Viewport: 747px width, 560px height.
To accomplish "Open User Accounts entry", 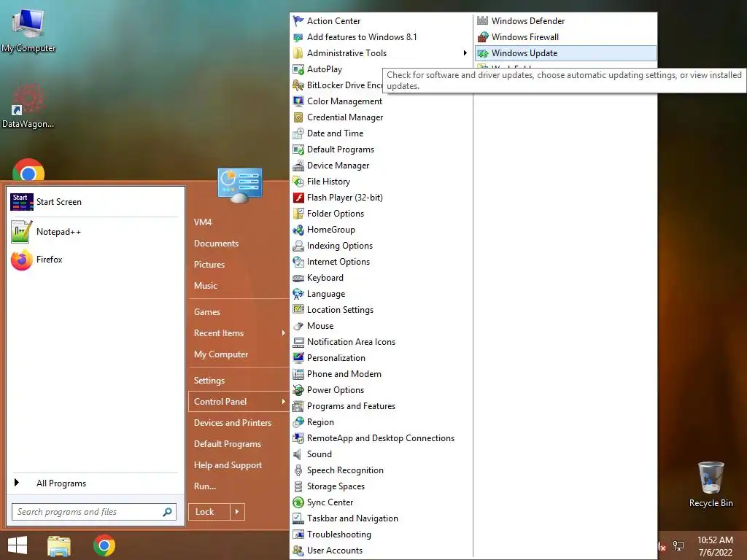I will [x=381, y=551].
